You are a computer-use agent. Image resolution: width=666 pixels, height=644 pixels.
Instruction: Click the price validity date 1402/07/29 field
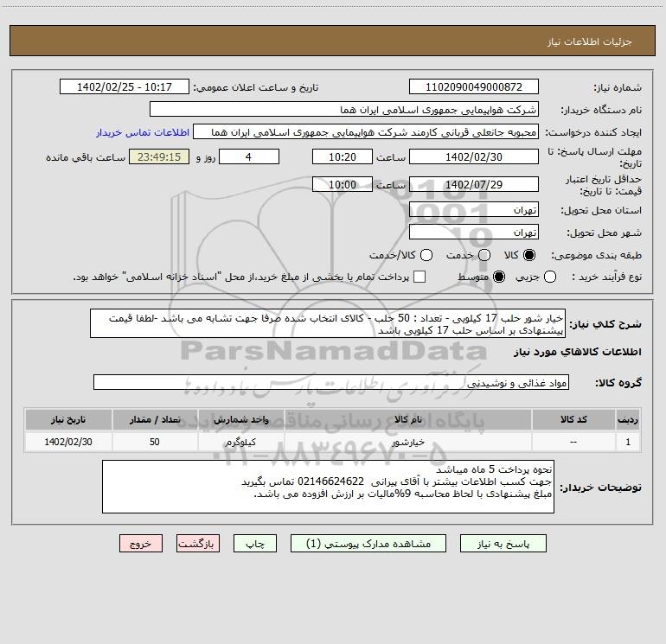(474, 184)
